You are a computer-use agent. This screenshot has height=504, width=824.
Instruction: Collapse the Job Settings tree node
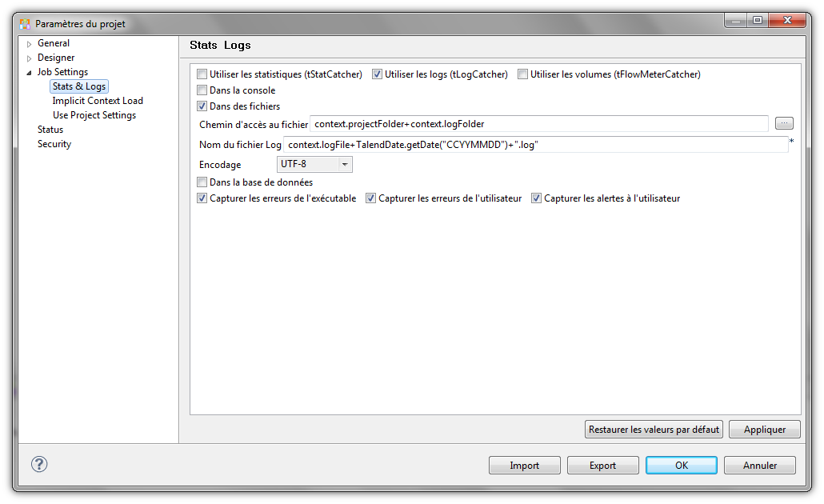pyautogui.click(x=30, y=73)
